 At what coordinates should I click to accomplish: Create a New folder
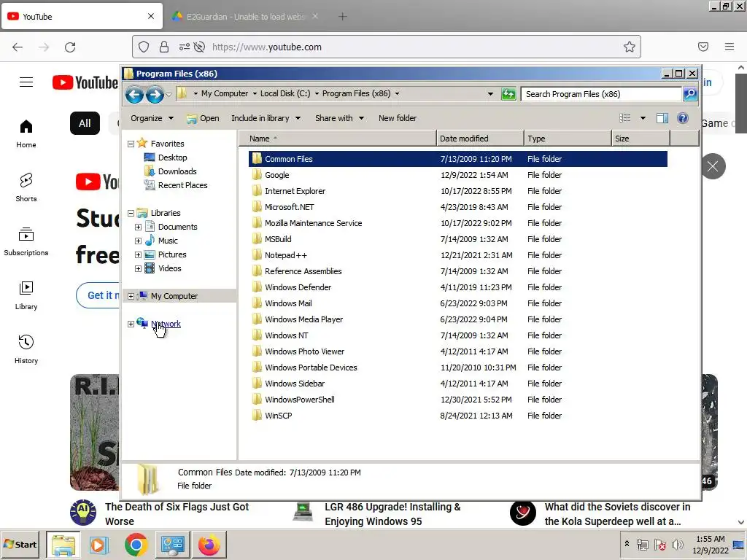coord(398,118)
